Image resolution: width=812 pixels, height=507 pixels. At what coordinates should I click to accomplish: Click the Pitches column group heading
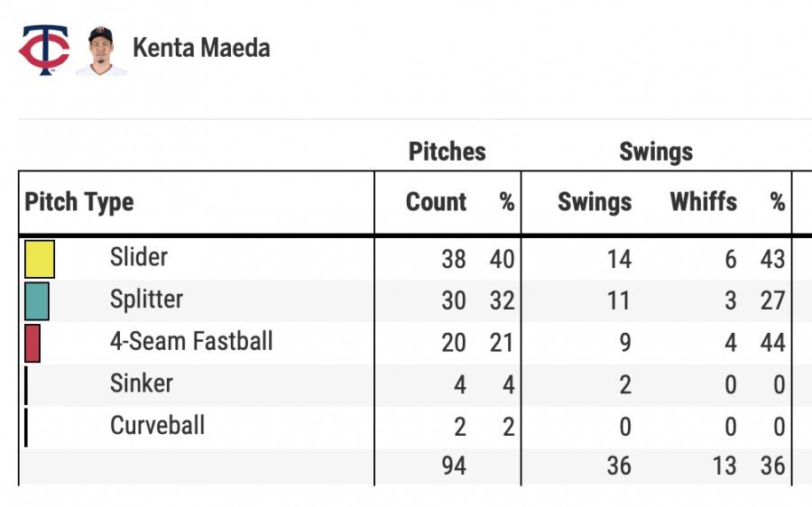448,152
